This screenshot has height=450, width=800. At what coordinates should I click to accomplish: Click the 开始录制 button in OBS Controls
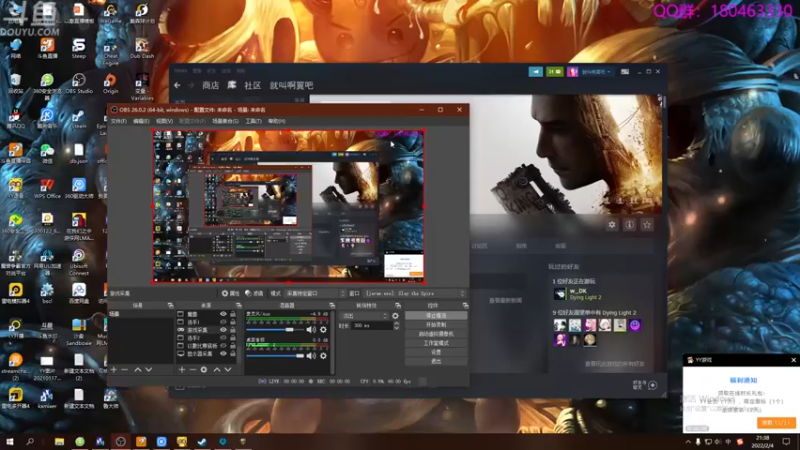point(436,325)
